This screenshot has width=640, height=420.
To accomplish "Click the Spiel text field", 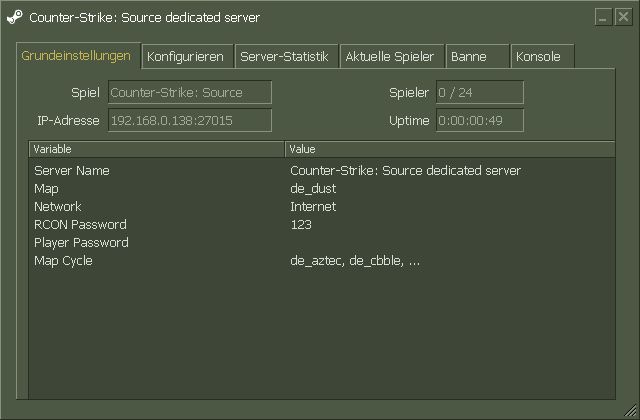I will [189, 93].
